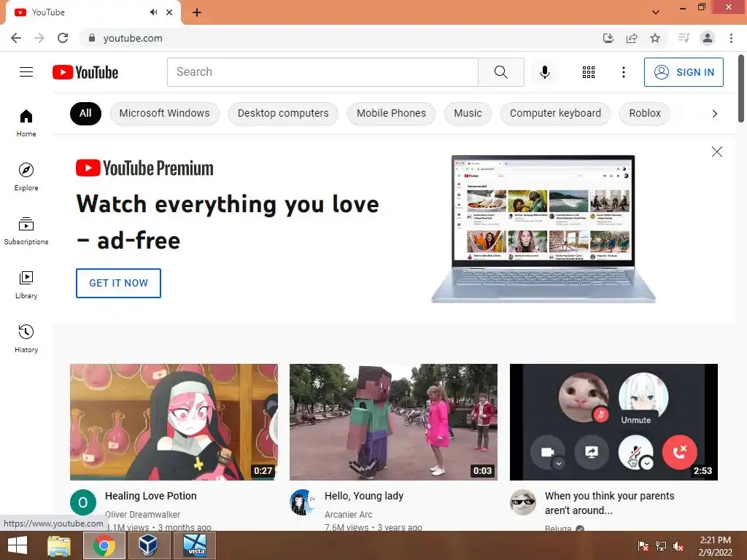Viewport: 747px width, 560px height.
Task: Open Arcanier Arc channel avatar
Action: click(303, 502)
